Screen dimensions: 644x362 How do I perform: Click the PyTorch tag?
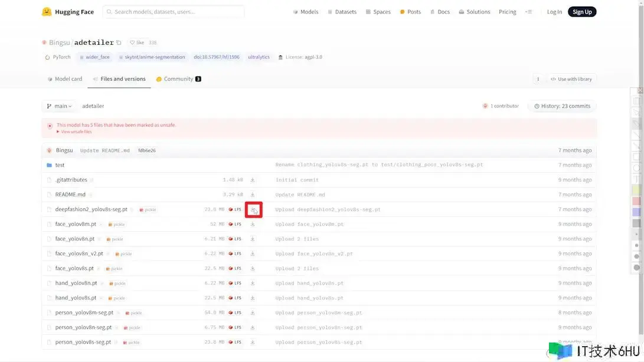(x=58, y=57)
